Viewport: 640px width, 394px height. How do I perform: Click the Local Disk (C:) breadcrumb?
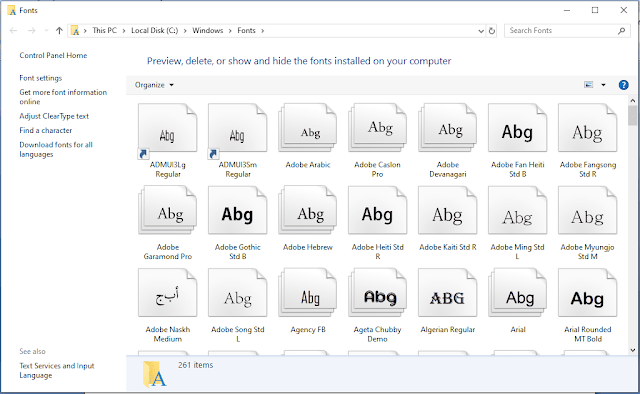click(155, 31)
